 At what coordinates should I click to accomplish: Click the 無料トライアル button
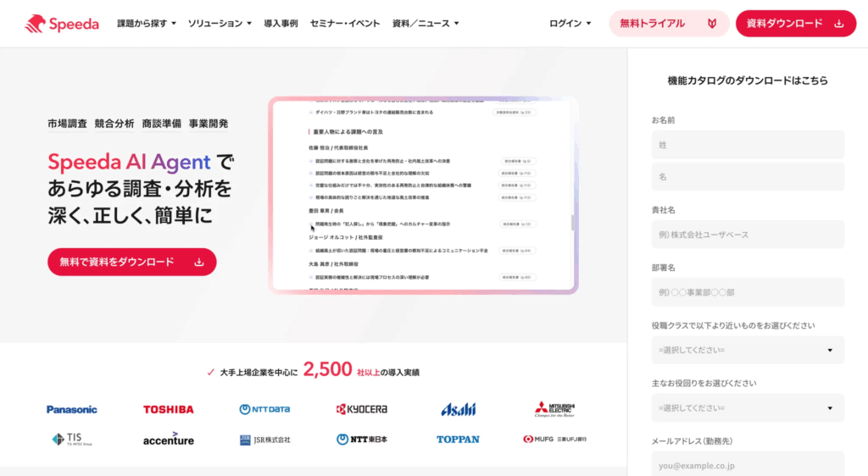[x=668, y=24]
